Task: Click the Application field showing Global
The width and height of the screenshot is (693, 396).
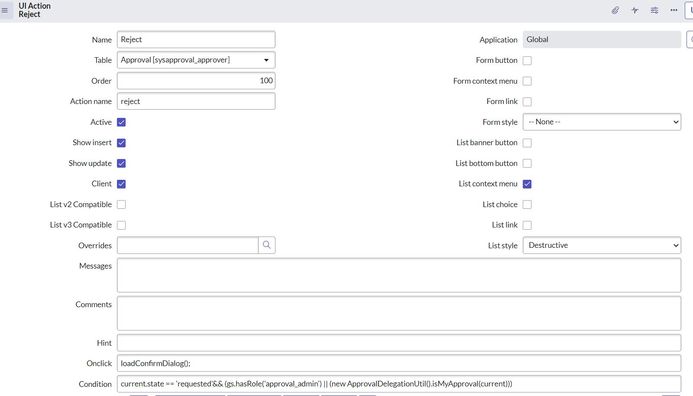Action: click(602, 39)
